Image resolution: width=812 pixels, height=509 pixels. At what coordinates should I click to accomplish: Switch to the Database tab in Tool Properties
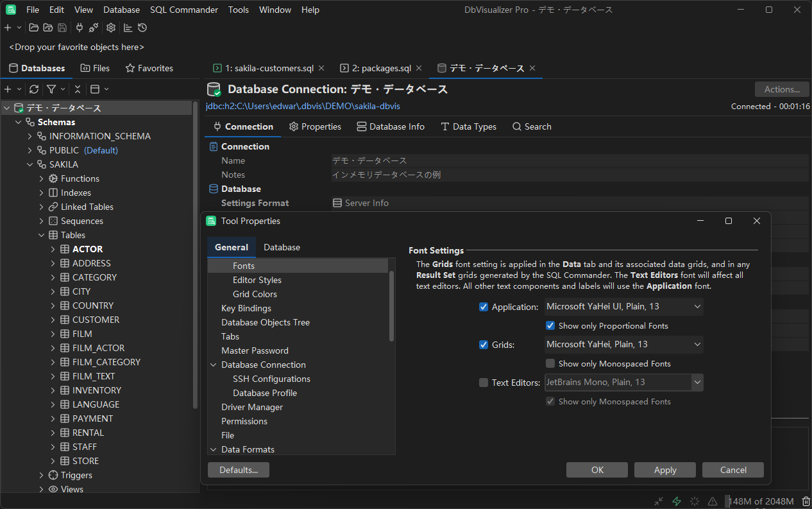282,247
